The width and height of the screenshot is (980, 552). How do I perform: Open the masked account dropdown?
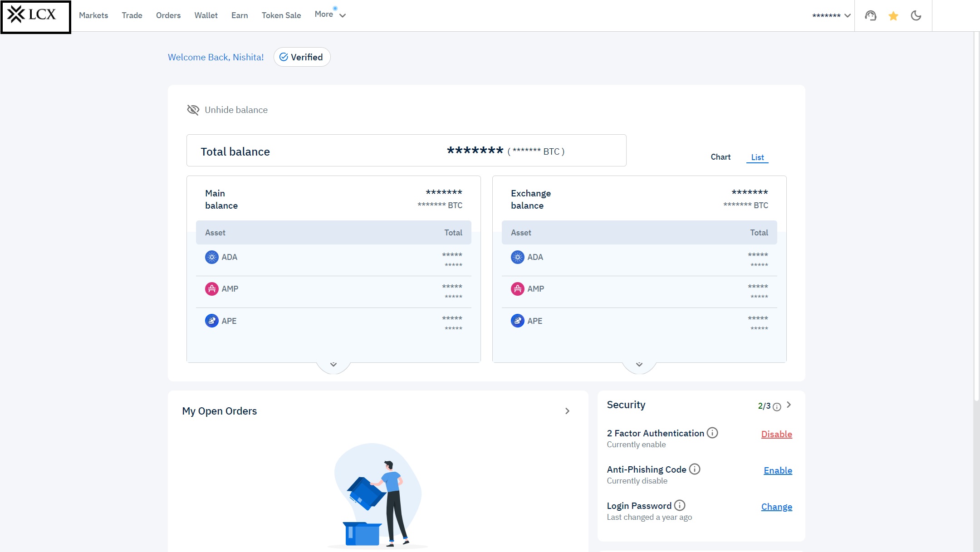[x=831, y=15]
